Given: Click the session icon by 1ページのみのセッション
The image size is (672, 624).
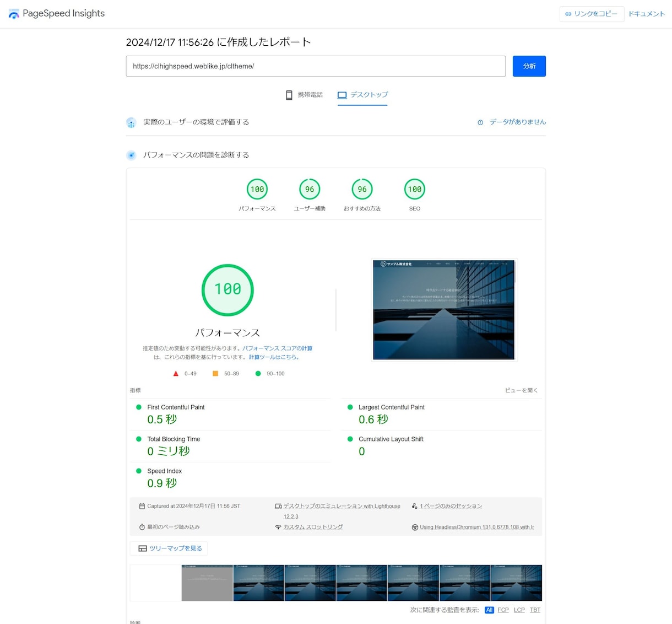Looking at the screenshot, I should (x=415, y=506).
